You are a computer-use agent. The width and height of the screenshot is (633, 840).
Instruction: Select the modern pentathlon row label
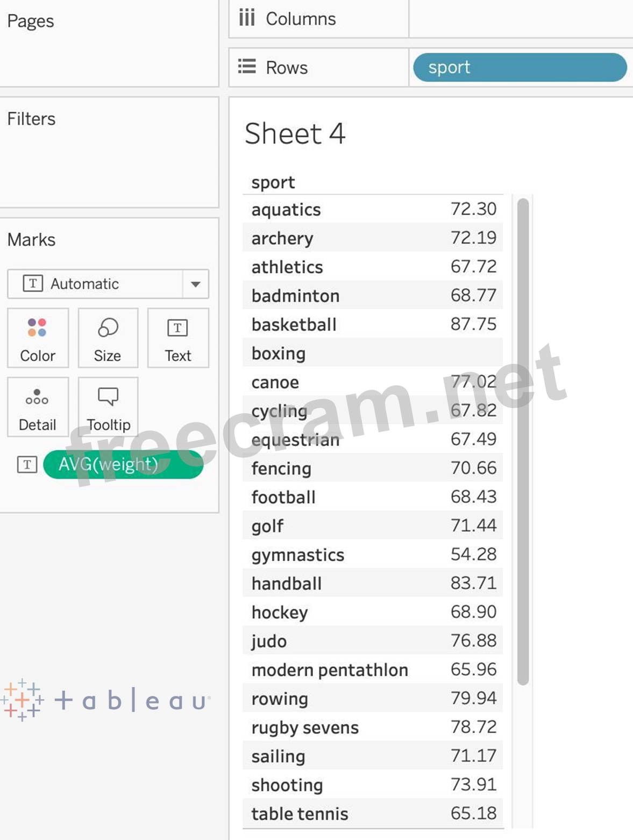(x=330, y=670)
